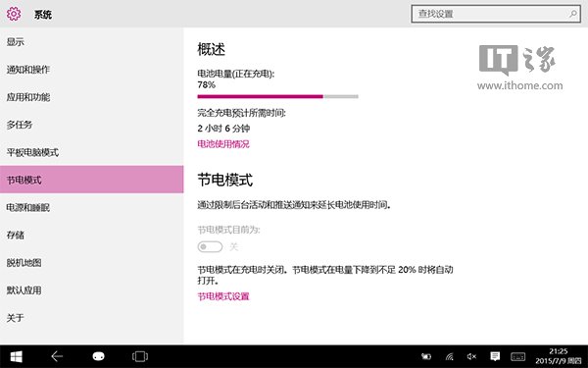The height and width of the screenshot is (368, 588).
Task: Click the 完全充电预计所需时间 label
Action: (x=241, y=113)
